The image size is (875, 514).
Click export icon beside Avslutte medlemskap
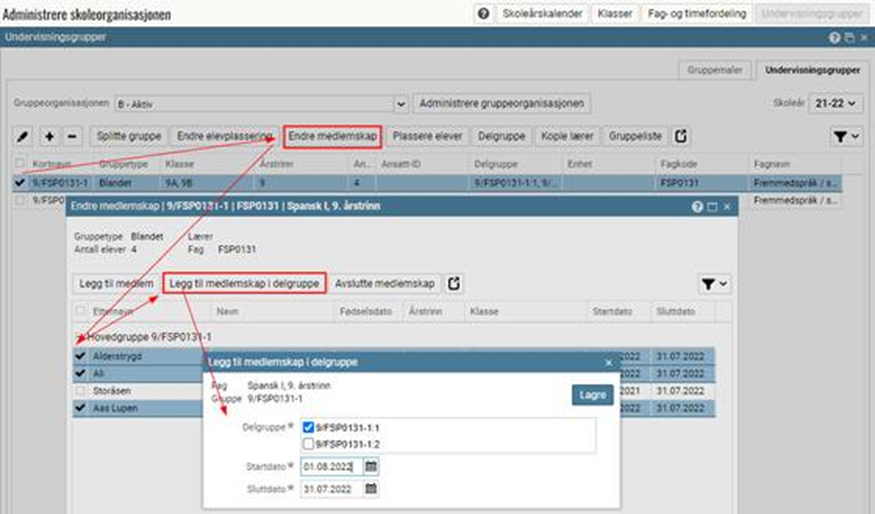455,284
